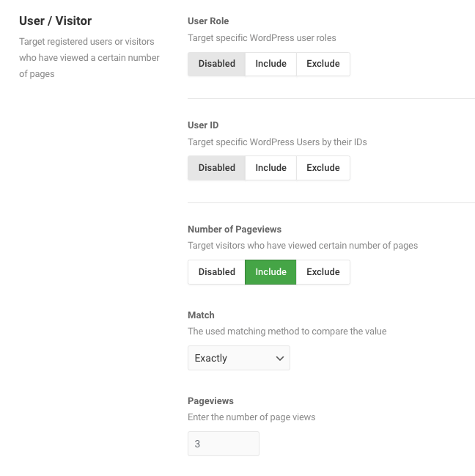Select Disabled under User ID
Viewport: 475px width, 476px height.
(x=216, y=168)
